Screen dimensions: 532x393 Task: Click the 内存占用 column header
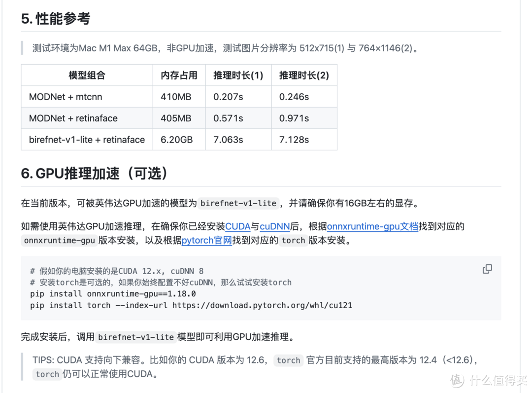179,75
